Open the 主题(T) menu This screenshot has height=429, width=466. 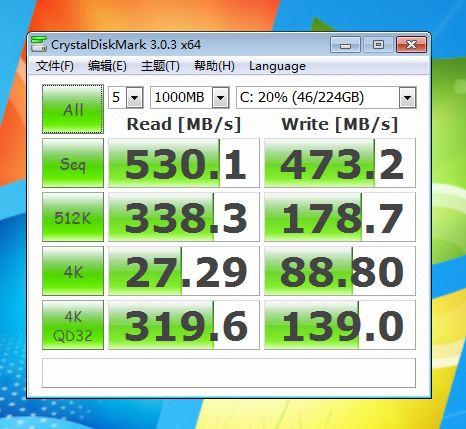pyautogui.click(x=160, y=66)
